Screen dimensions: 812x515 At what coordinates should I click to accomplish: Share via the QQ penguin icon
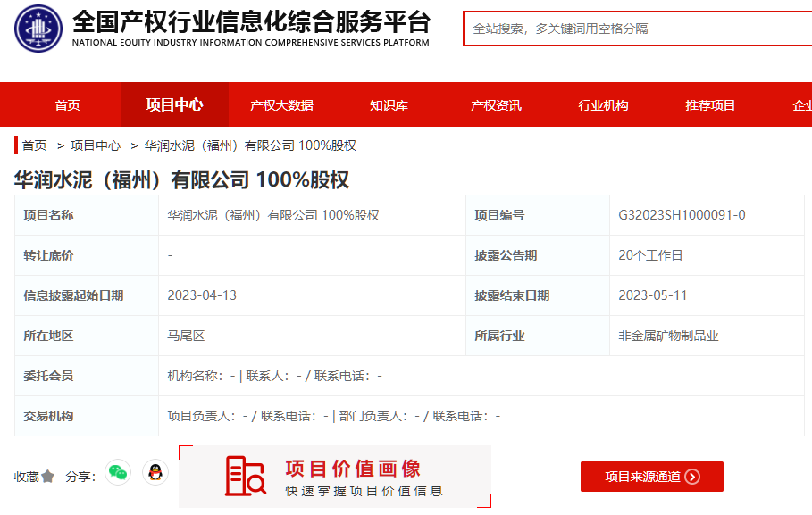155,472
